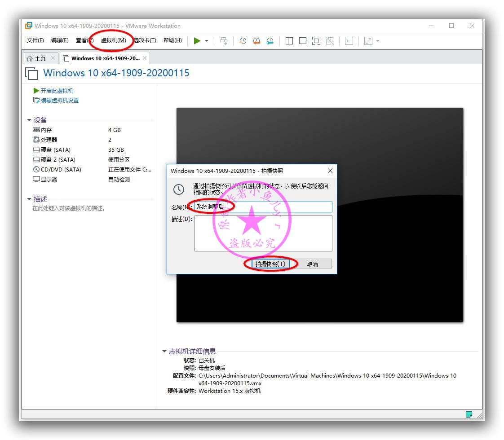Open the 编辑(E) menu

point(60,40)
